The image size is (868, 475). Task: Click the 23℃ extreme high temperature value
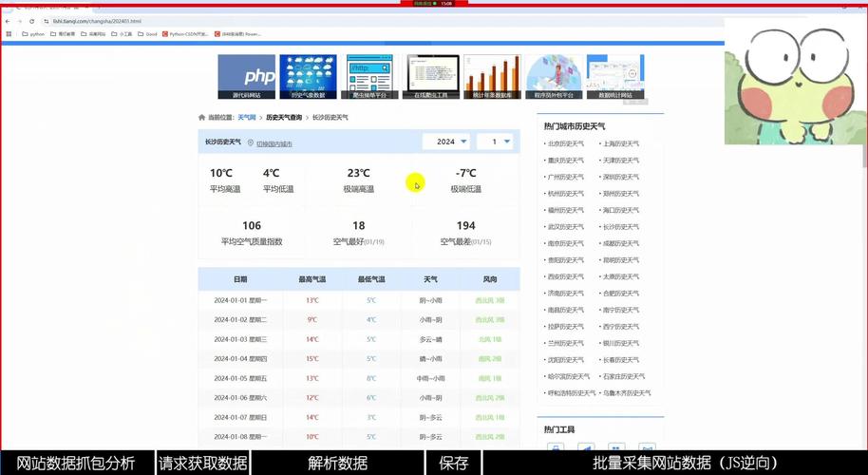(359, 173)
